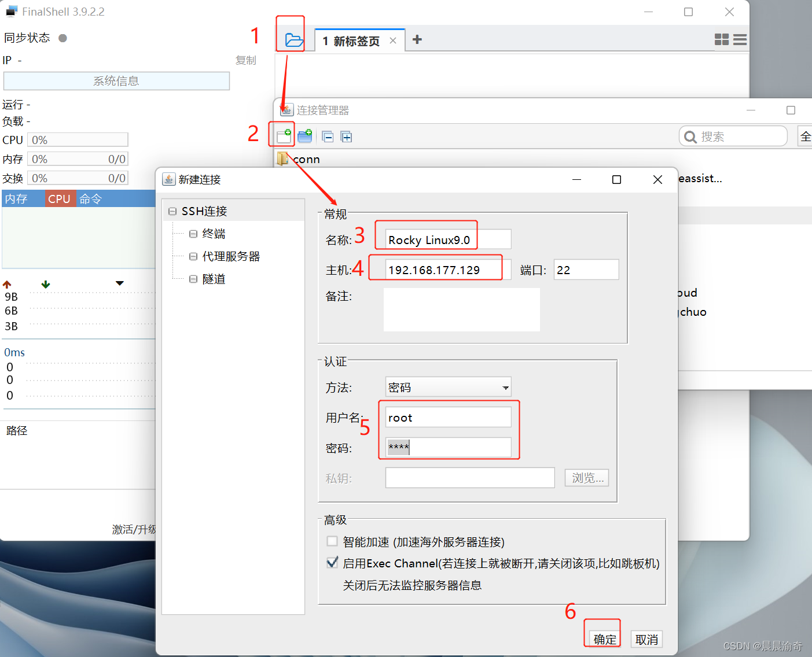Expand all items in 连接管理器
The image size is (812, 657).
coord(346,136)
